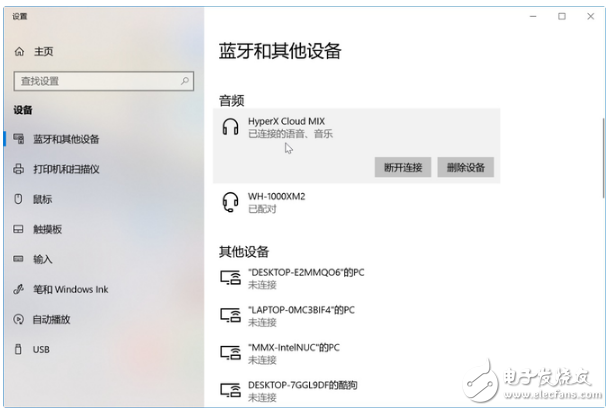
Task: Open USB settings page
Action: (x=41, y=350)
